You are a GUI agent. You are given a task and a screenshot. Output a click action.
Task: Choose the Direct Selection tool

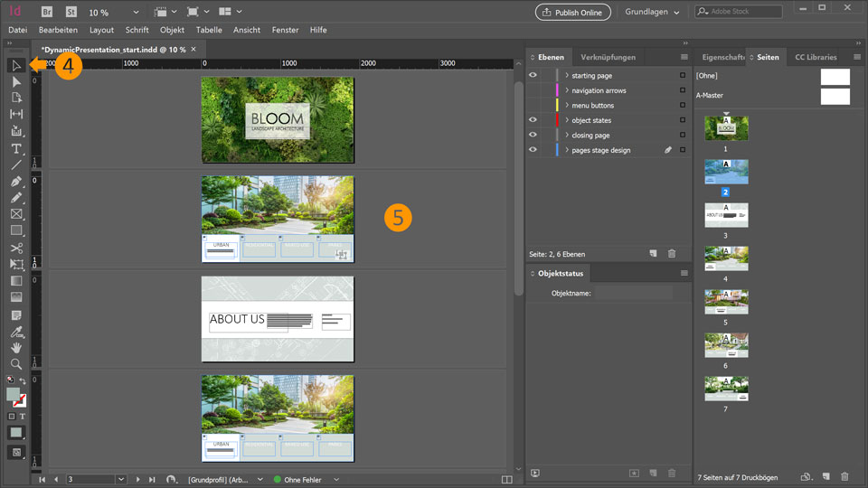point(16,82)
